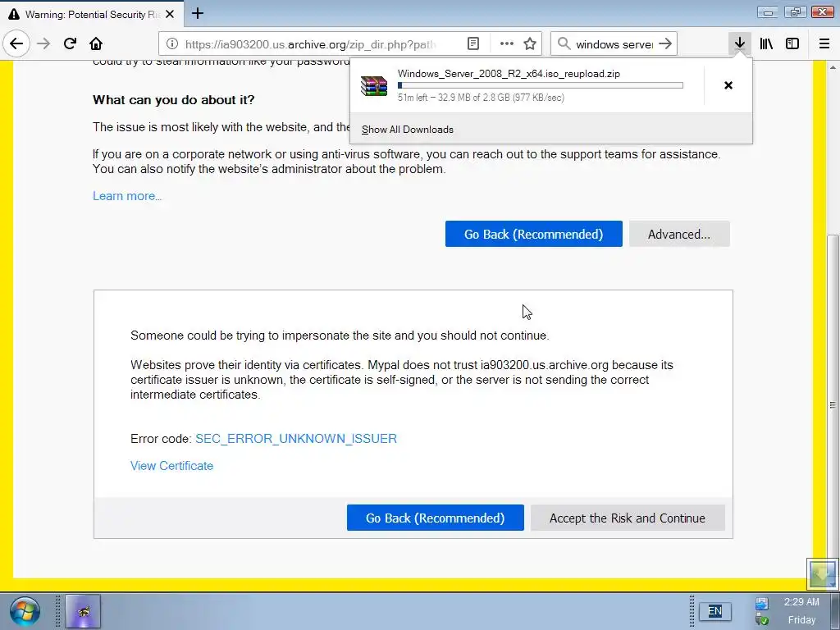Minimize the browser window
This screenshot has height=630, width=840.
tap(768, 12)
